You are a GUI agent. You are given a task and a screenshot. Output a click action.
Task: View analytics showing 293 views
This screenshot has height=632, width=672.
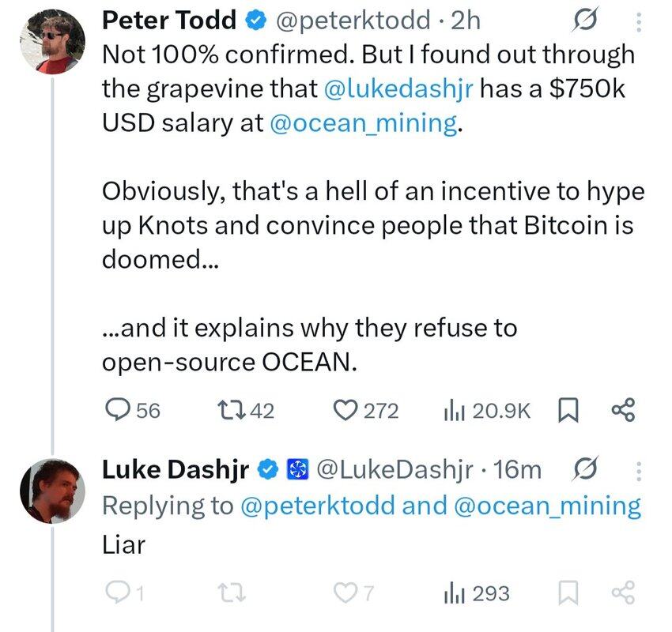(x=477, y=593)
